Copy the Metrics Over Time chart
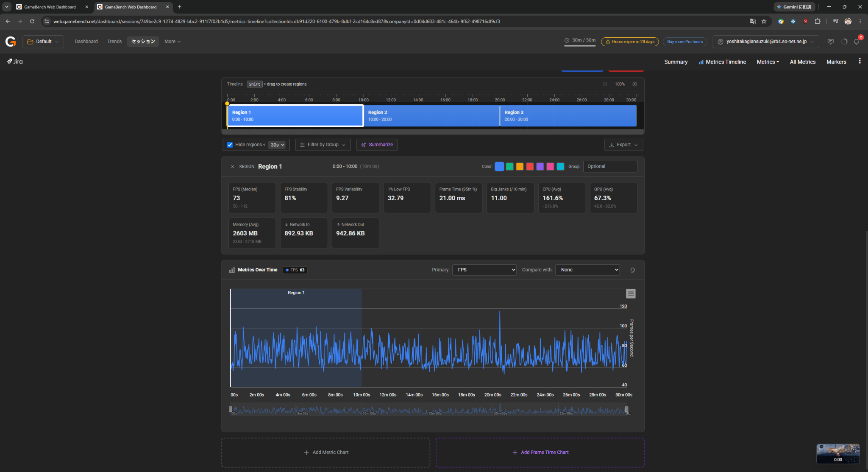This screenshot has height=472, width=868. (x=632, y=270)
